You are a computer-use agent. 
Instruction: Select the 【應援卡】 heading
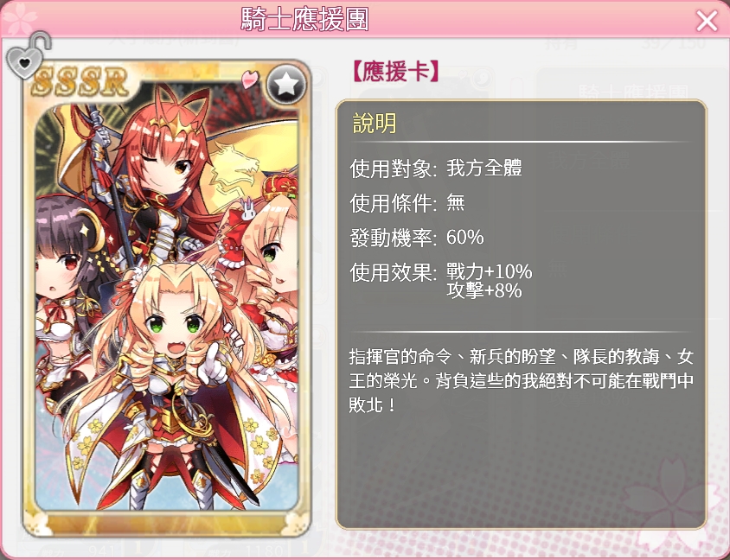click(394, 72)
